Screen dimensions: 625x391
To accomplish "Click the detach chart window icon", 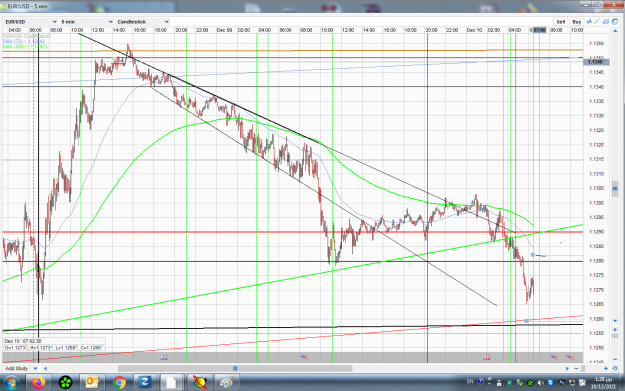I will click(x=615, y=22).
